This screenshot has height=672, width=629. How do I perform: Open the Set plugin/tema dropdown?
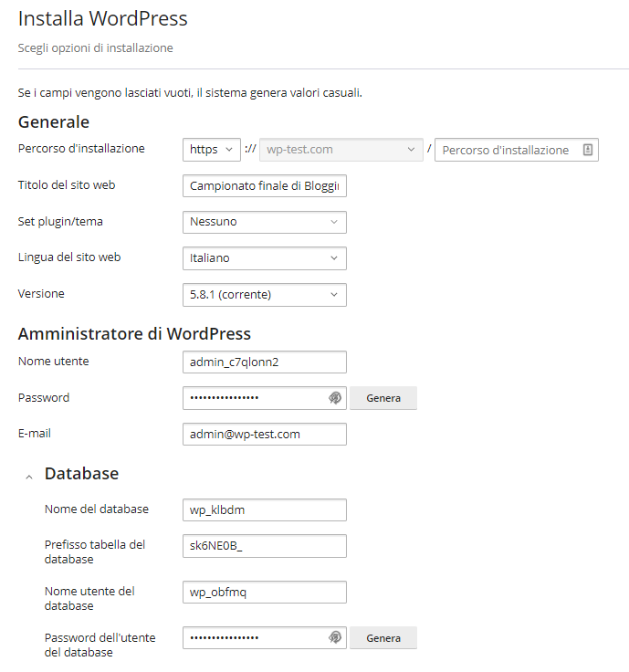tap(265, 222)
